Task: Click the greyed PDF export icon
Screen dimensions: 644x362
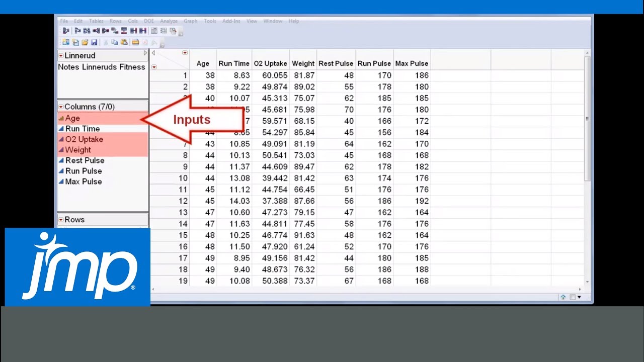Action: pyautogui.click(x=145, y=42)
